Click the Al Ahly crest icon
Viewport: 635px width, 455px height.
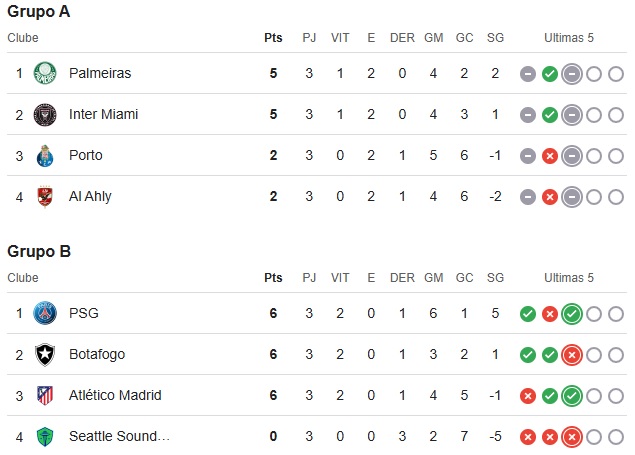click(x=45, y=196)
